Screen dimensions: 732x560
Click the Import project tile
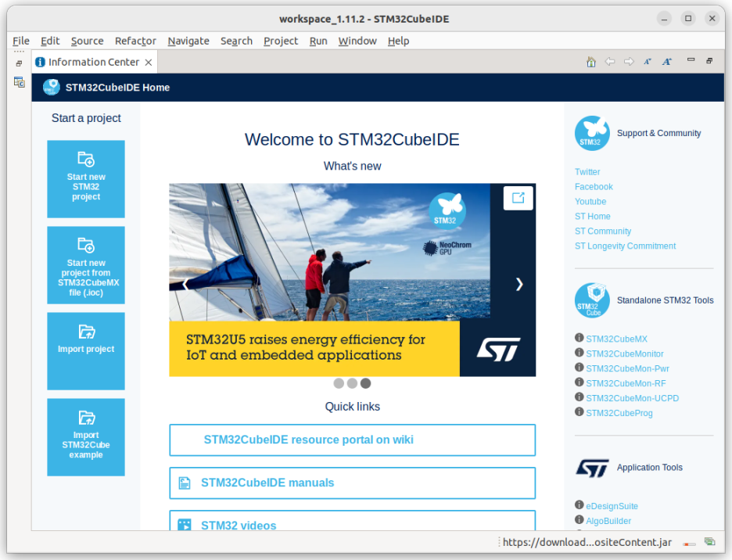click(x=86, y=351)
